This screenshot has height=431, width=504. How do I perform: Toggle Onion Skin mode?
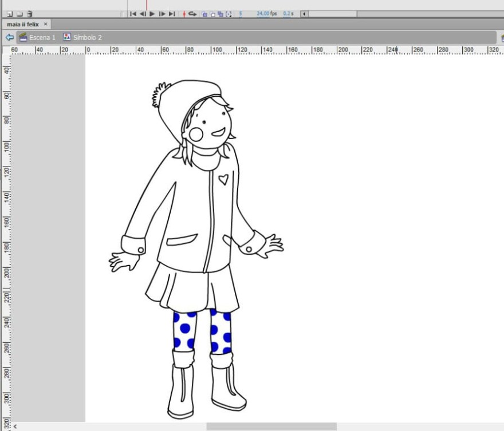pyautogui.click(x=204, y=14)
